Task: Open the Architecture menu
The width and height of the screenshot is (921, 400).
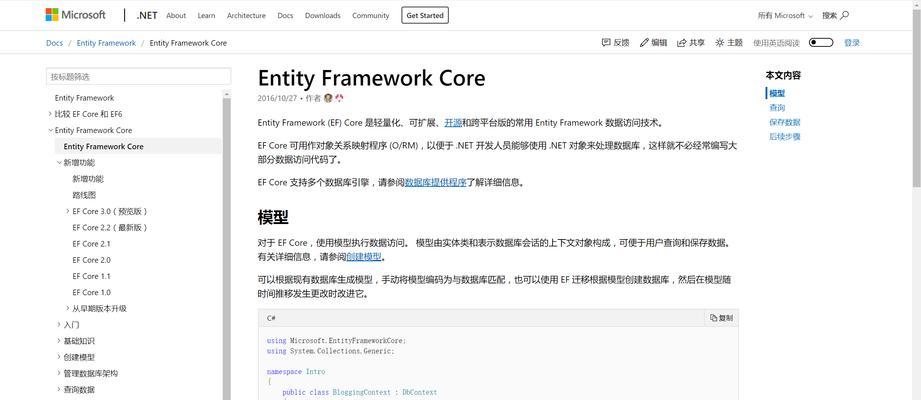Action: point(246,16)
